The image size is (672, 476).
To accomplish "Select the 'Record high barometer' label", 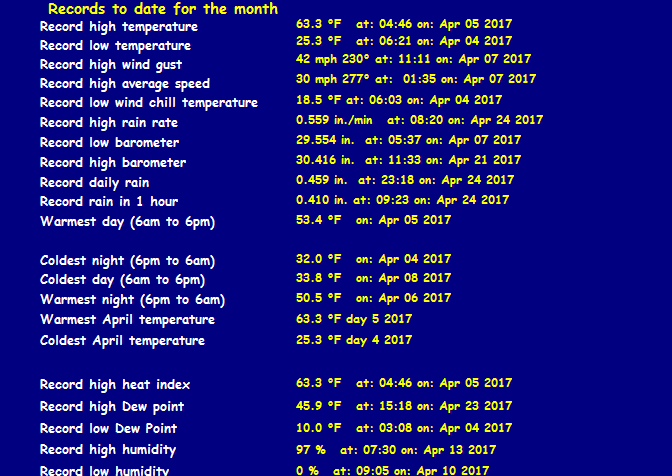I will pos(113,162).
